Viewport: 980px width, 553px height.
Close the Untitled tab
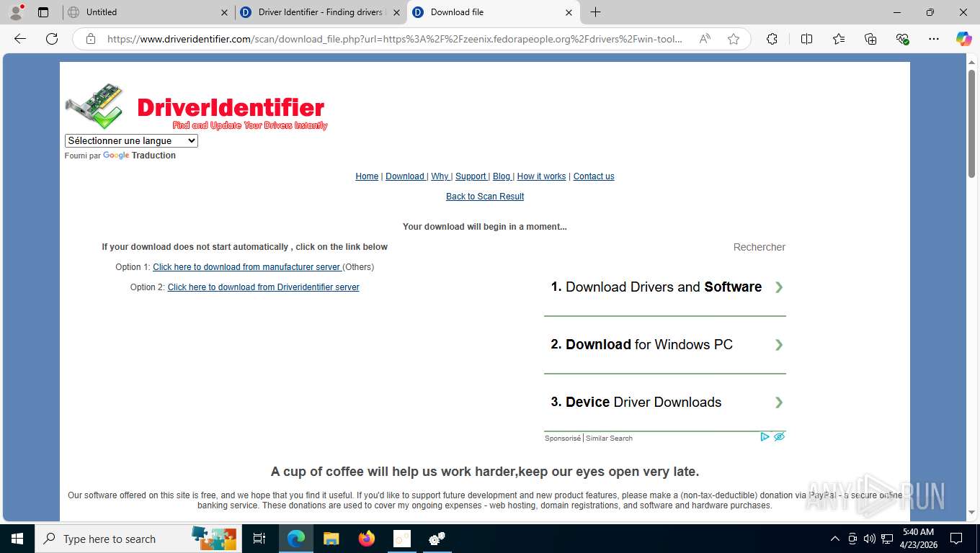click(224, 12)
